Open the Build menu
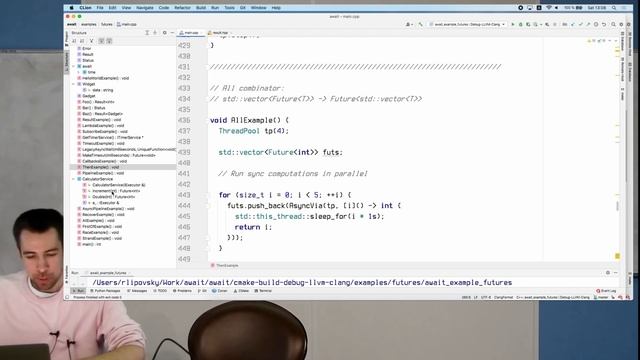The image size is (640, 360). (x=201, y=8)
